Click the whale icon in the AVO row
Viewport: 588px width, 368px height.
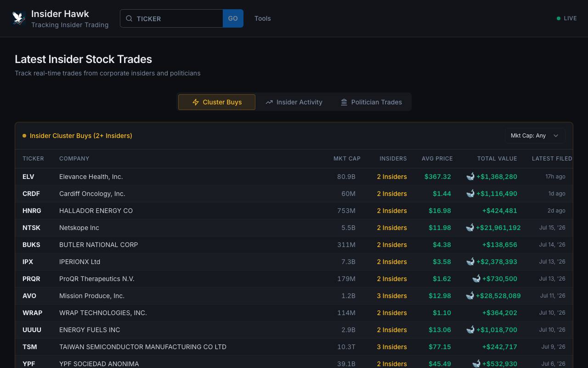pyautogui.click(x=470, y=295)
